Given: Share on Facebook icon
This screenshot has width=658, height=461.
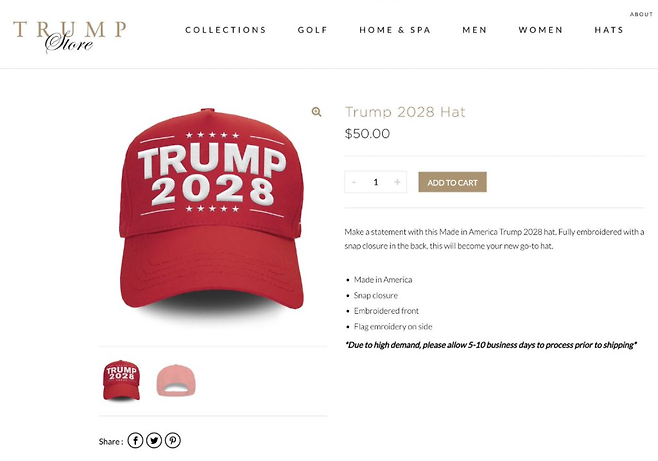Looking at the screenshot, I should tap(135, 440).
